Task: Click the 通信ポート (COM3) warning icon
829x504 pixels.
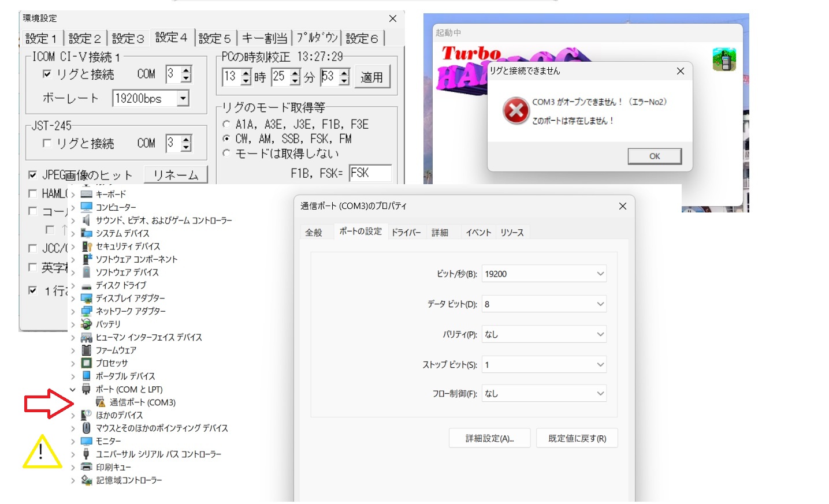Action: click(x=101, y=402)
